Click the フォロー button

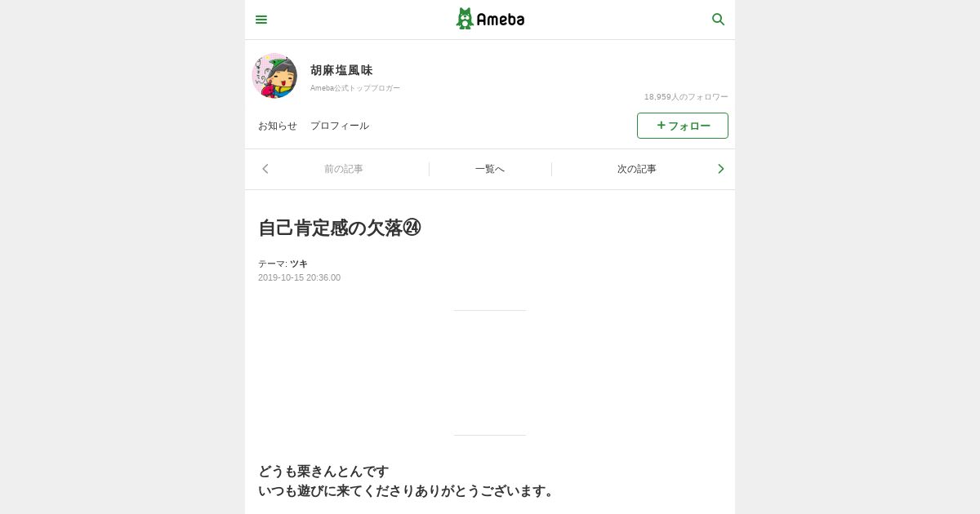(683, 126)
